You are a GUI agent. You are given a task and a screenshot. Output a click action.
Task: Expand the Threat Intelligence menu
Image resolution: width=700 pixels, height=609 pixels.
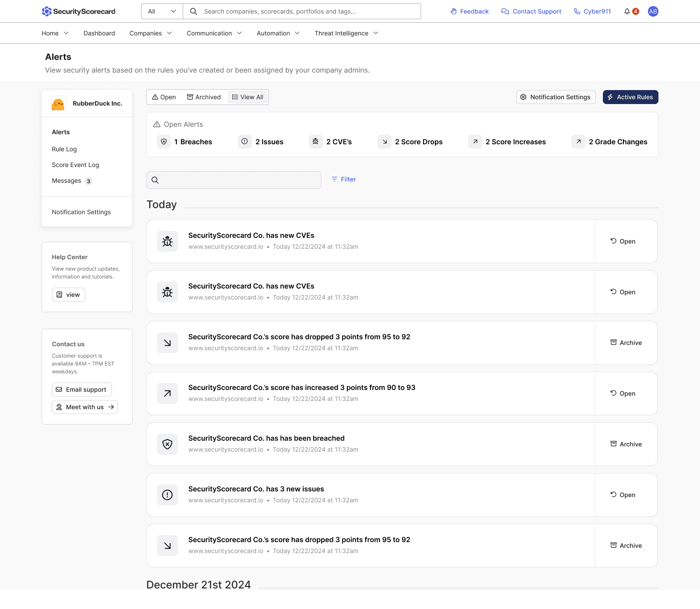346,33
